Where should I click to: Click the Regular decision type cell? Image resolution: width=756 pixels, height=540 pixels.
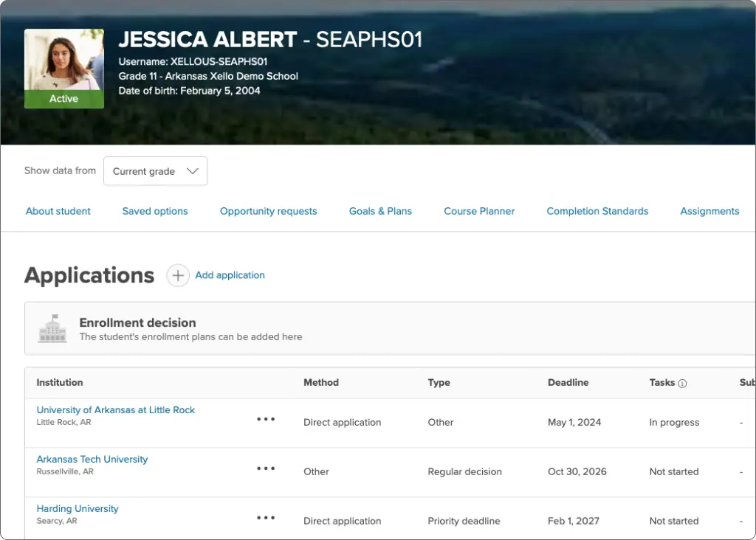pos(465,471)
